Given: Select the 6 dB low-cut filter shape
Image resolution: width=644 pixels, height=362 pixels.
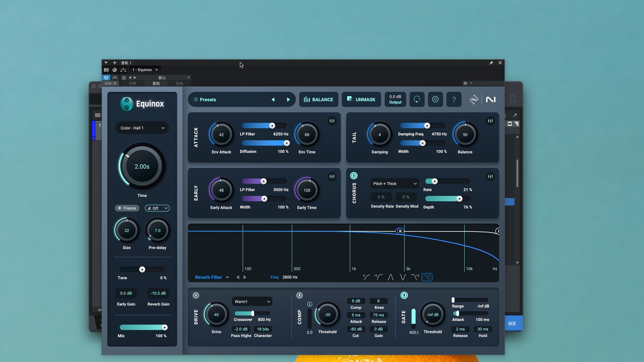Looking at the screenshot, I should tap(366, 277).
